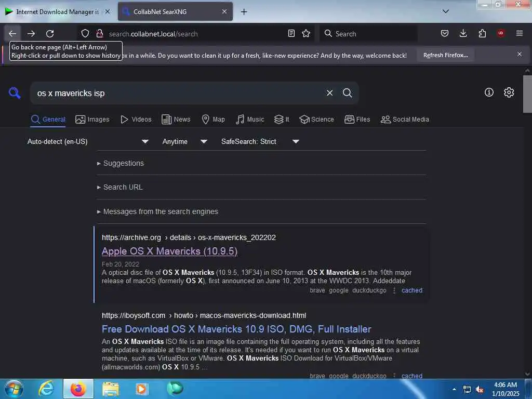List all tabs with the chevron
Screen dimensions: 532x399
coord(446,11)
